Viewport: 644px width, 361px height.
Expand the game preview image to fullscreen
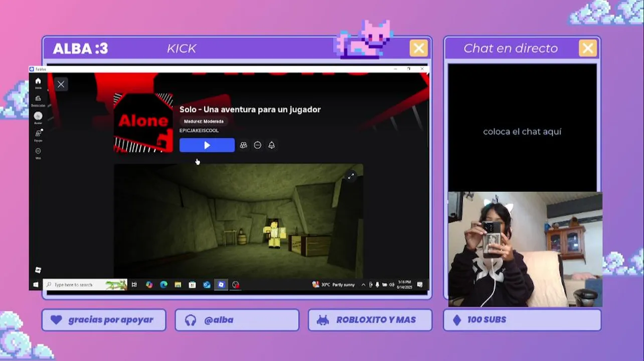[351, 175]
